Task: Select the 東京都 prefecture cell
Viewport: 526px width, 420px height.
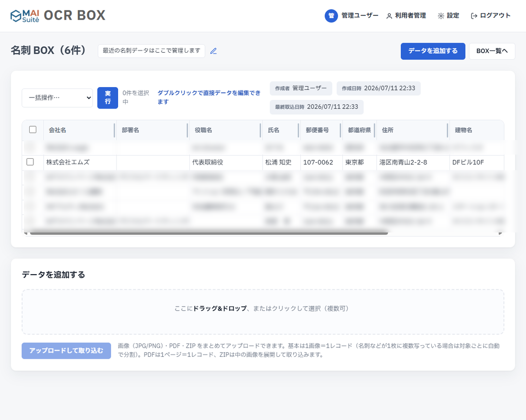Action: [x=360, y=162]
